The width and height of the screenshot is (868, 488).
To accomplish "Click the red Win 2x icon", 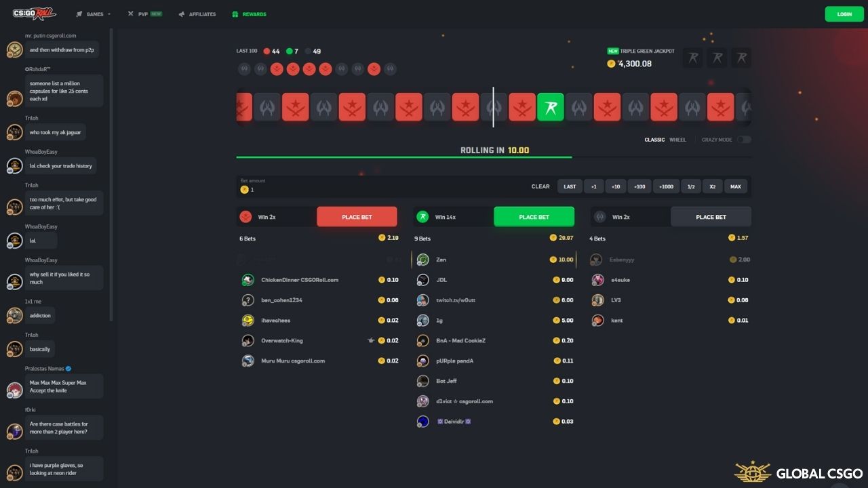I will click(245, 217).
